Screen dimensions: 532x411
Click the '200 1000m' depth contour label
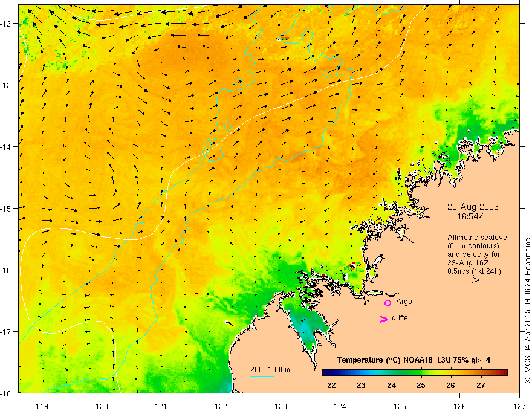pyautogui.click(x=270, y=370)
